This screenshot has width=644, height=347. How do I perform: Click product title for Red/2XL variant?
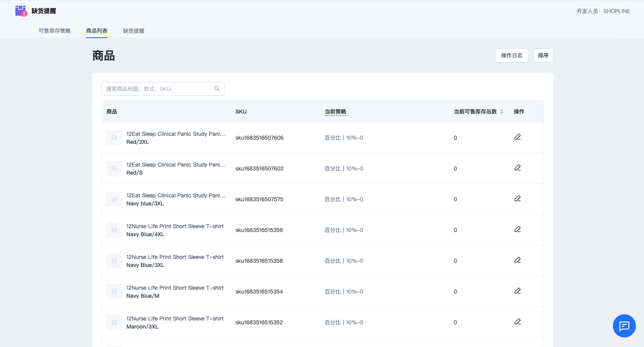[x=176, y=134]
